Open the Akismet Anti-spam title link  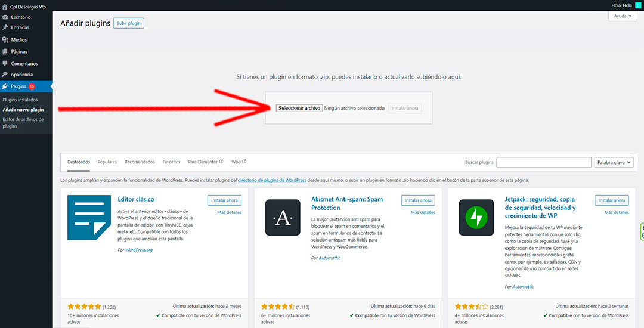(x=347, y=203)
